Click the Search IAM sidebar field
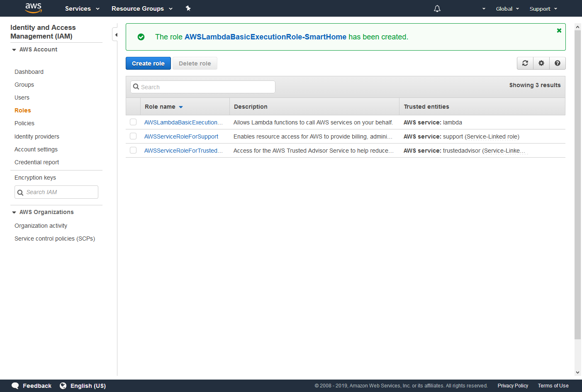 (56, 192)
